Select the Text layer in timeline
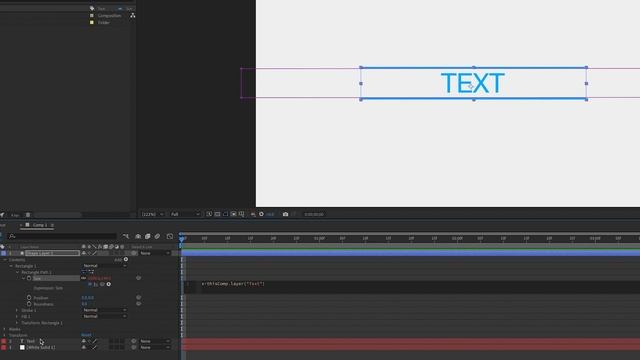The height and width of the screenshot is (360, 640). (31, 341)
